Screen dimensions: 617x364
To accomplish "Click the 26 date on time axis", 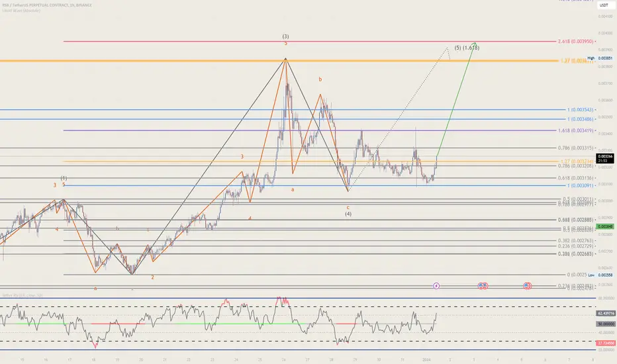I will pos(284,359).
